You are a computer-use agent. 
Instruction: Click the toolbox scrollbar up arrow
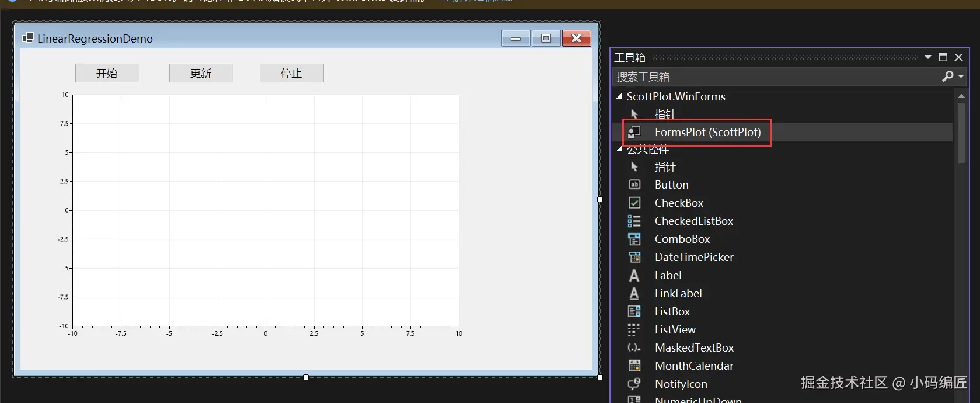[x=961, y=96]
